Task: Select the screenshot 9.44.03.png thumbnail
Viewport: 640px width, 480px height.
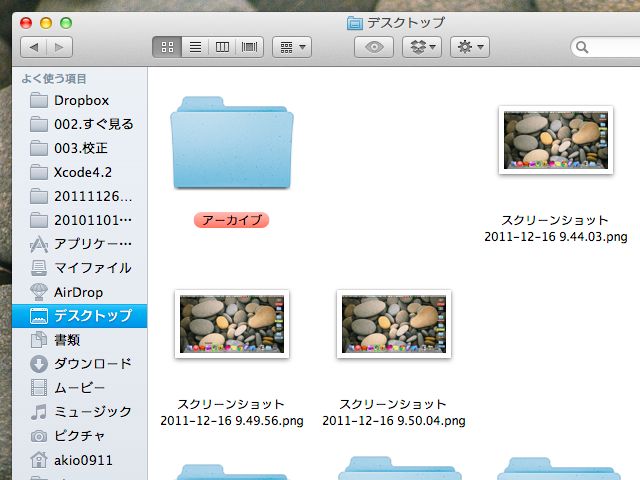Action: click(x=556, y=140)
